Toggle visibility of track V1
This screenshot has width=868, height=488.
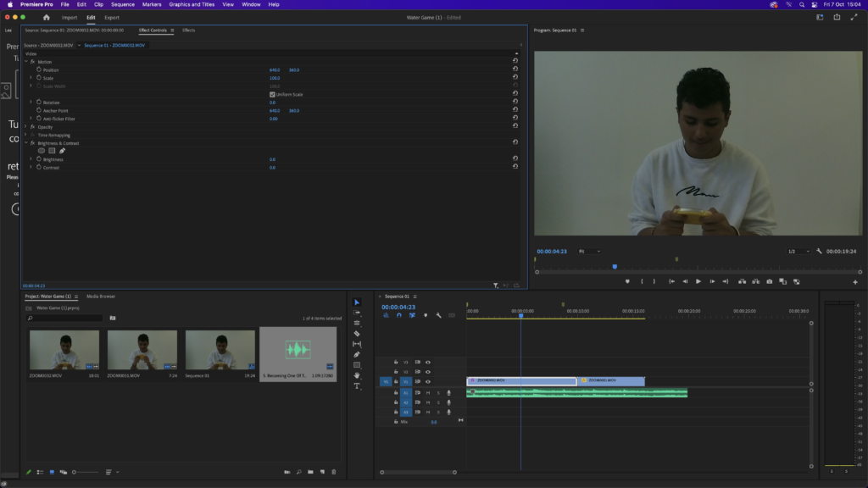pos(428,382)
